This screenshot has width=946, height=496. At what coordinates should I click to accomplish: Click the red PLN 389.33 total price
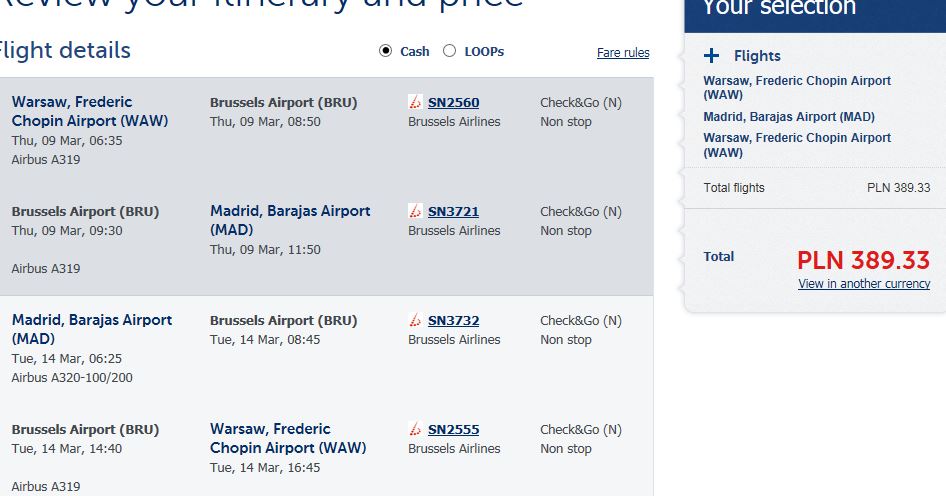(863, 261)
